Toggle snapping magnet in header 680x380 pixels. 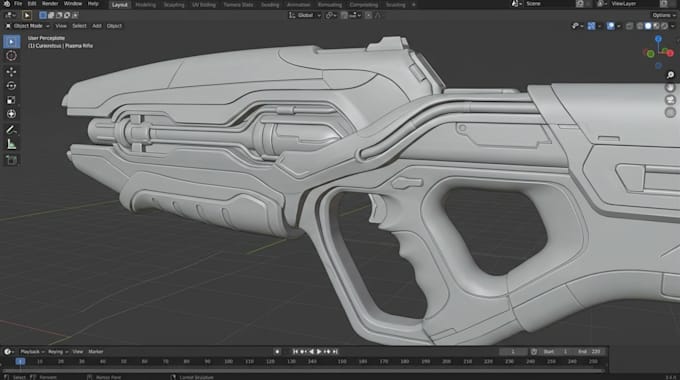pos(344,16)
